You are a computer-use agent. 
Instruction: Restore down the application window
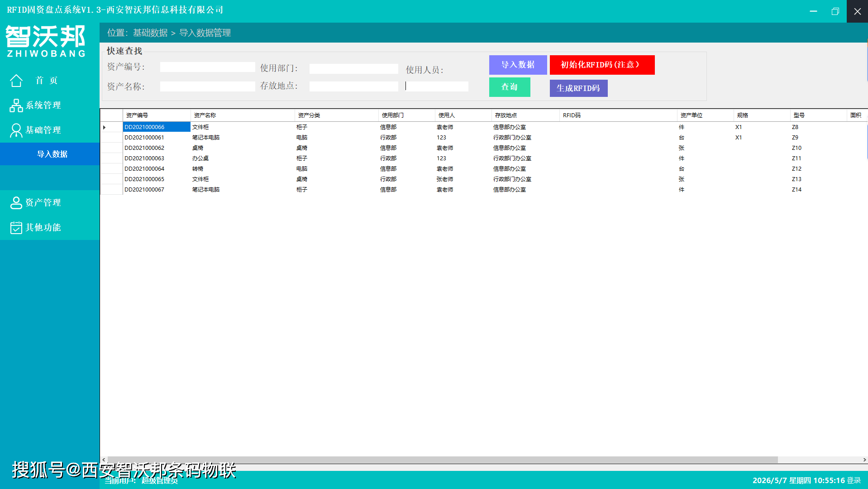click(x=835, y=11)
